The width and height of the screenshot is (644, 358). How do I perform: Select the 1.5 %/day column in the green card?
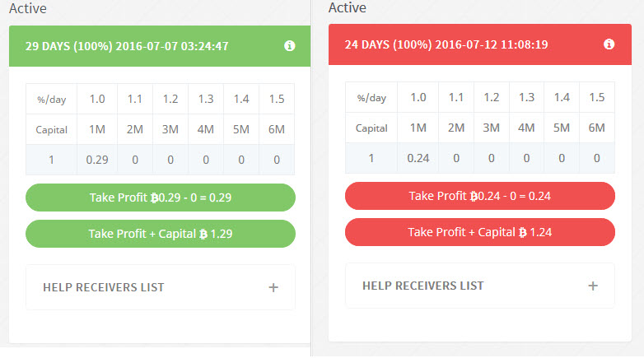pyautogui.click(x=277, y=99)
